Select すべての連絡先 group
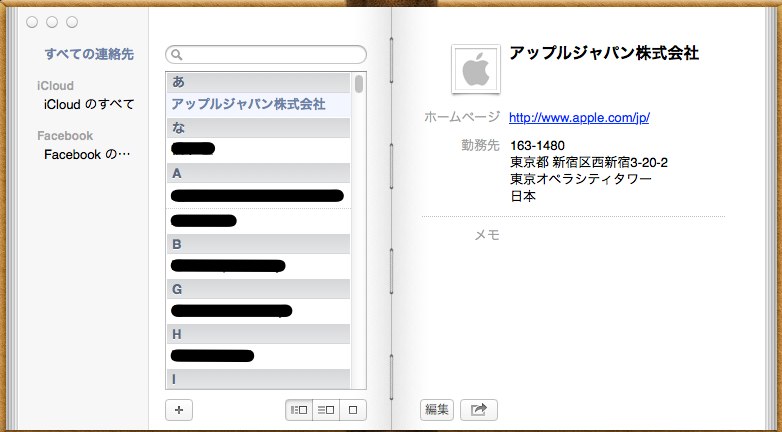Screen dimensions: 782x432 (89, 54)
